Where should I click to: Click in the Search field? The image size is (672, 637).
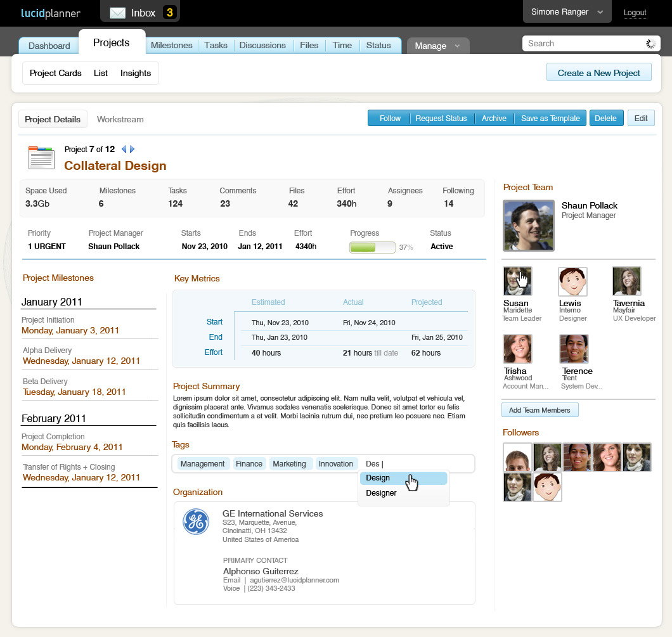582,43
